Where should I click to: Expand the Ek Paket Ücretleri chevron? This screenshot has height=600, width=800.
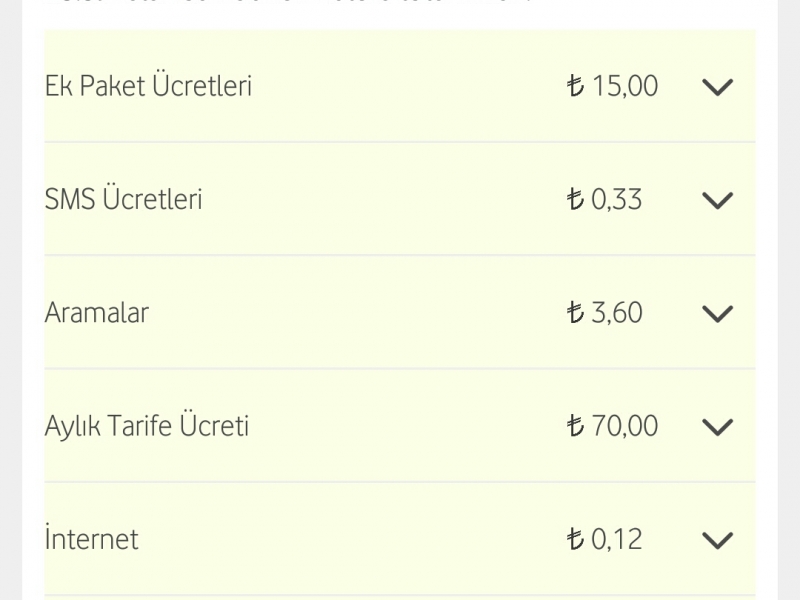tap(717, 87)
